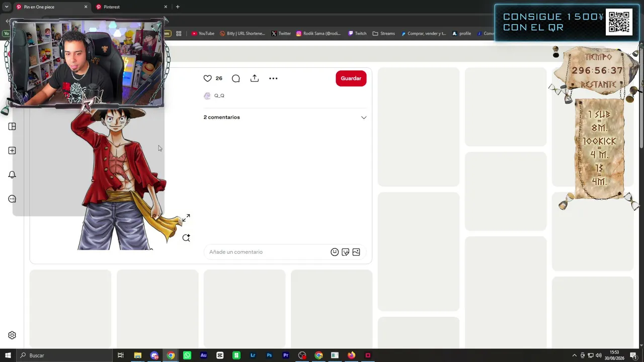Image resolution: width=644 pixels, height=362 pixels.
Task: Open CapCut from the taskbar
Action: point(220,355)
